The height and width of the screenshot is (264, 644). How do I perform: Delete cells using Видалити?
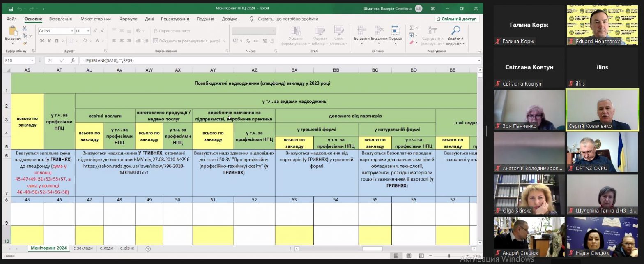tap(379, 35)
